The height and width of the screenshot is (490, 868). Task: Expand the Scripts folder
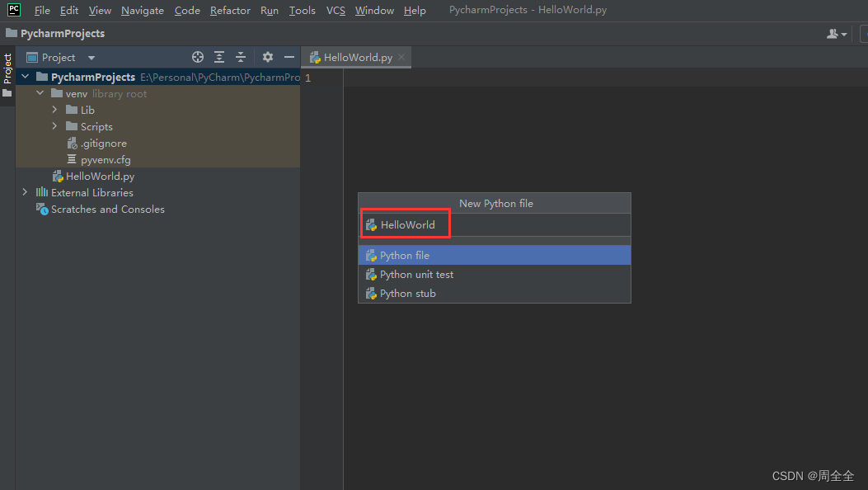[54, 126]
